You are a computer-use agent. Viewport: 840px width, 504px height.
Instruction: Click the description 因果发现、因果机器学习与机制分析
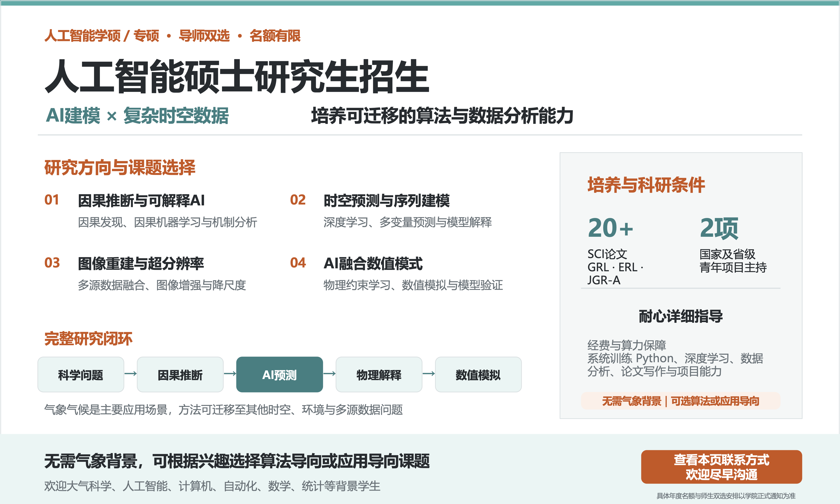167,222
